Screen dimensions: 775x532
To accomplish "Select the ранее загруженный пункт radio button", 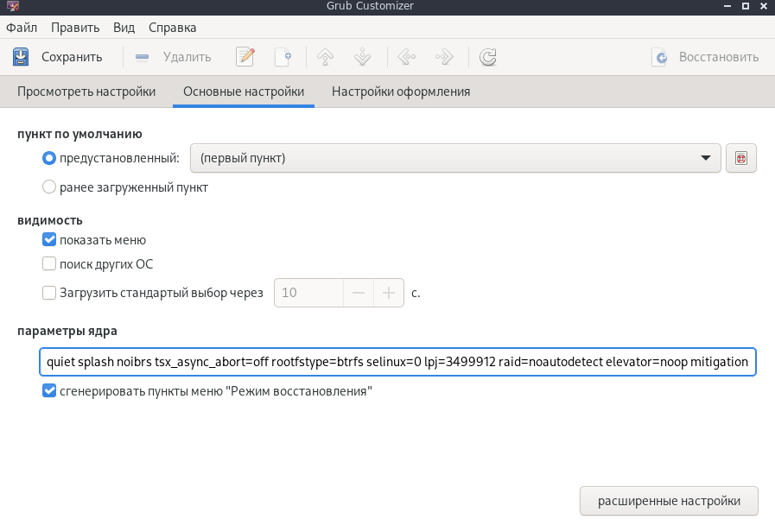I will [49, 187].
